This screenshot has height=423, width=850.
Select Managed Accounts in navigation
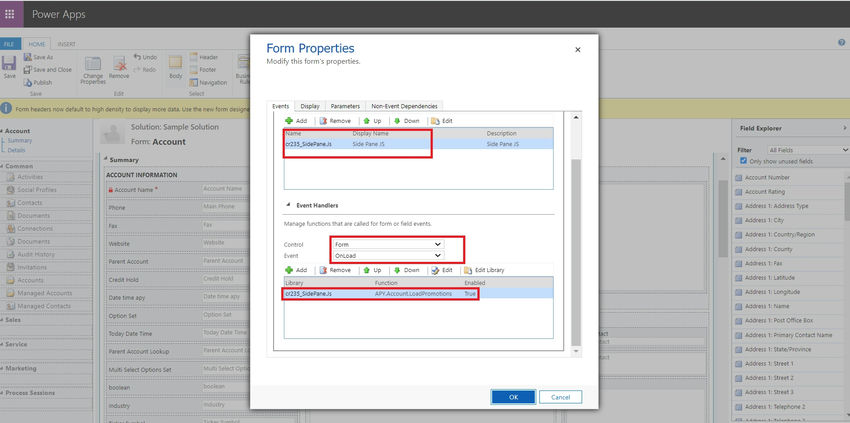pyautogui.click(x=44, y=293)
